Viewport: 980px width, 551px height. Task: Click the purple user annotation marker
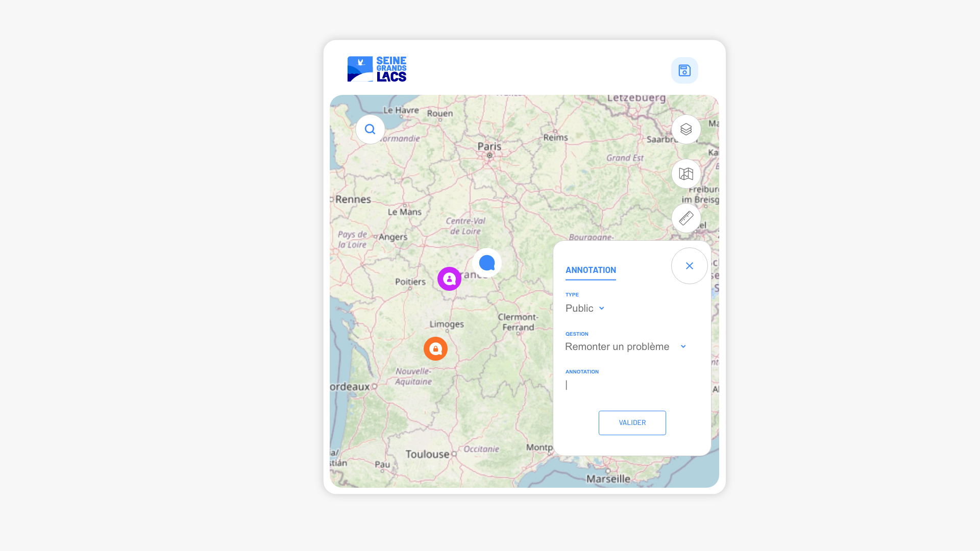tap(449, 279)
